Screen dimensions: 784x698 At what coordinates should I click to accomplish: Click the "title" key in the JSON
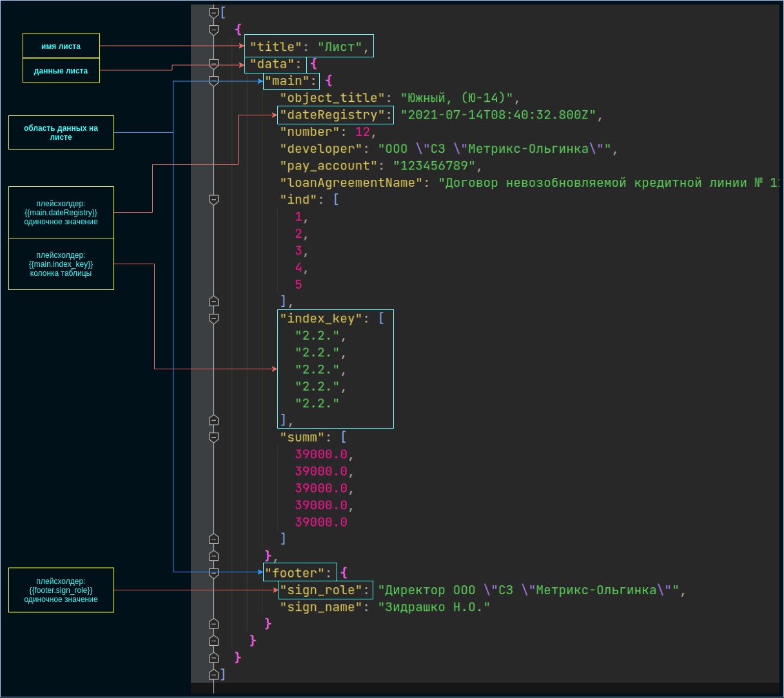point(275,46)
